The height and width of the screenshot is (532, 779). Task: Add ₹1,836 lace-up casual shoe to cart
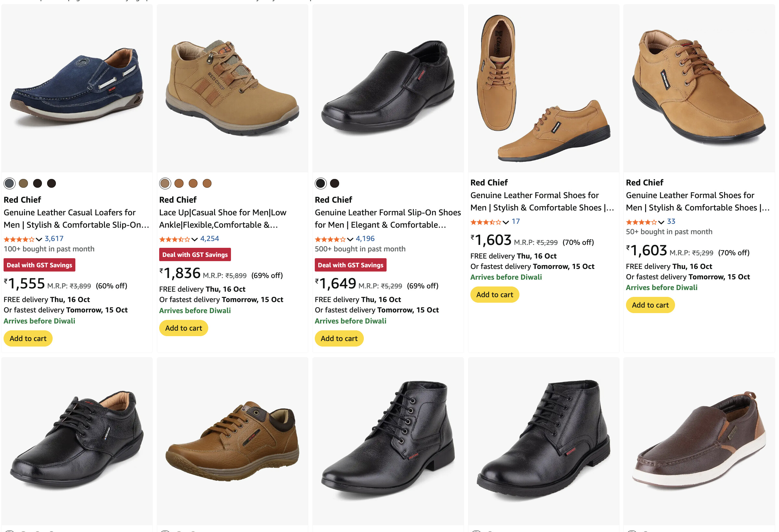[x=183, y=328]
